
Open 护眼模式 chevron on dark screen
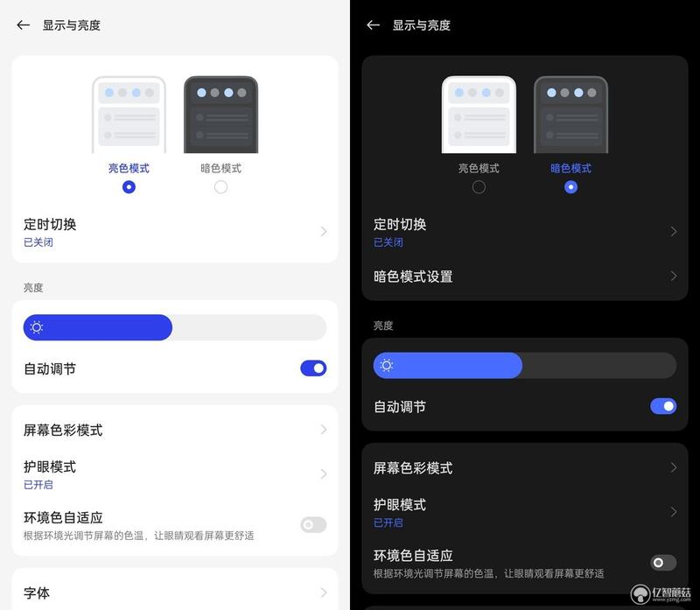click(674, 512)
